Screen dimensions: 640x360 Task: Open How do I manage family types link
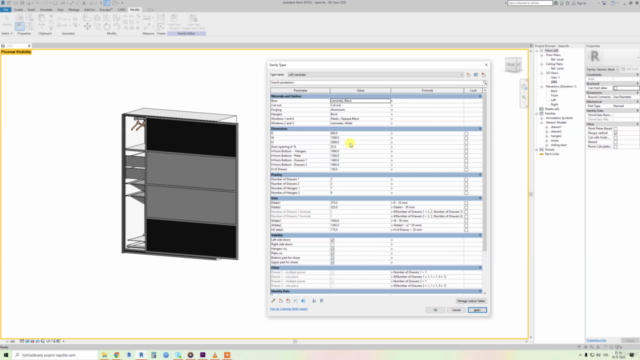289,309
